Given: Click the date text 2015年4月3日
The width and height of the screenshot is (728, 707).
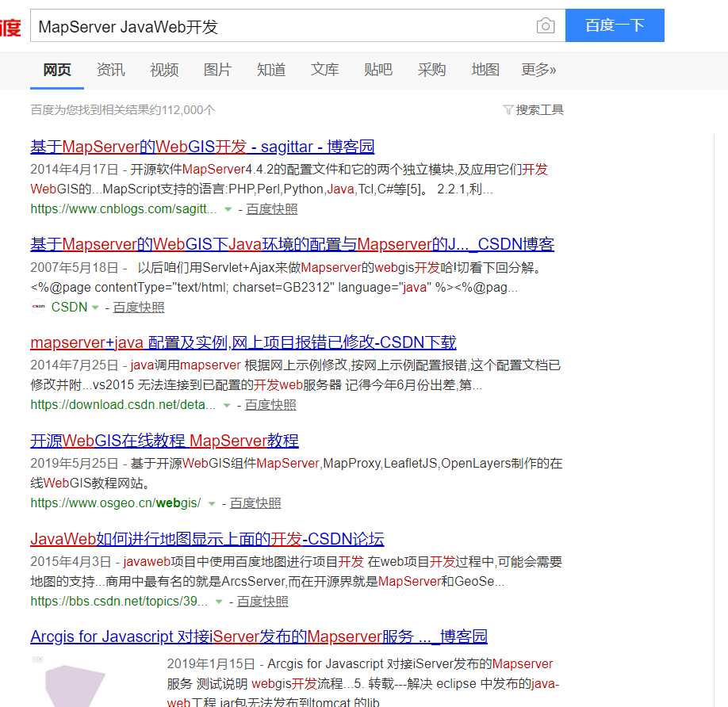Looking at the screenshot, I should (71, 562).
